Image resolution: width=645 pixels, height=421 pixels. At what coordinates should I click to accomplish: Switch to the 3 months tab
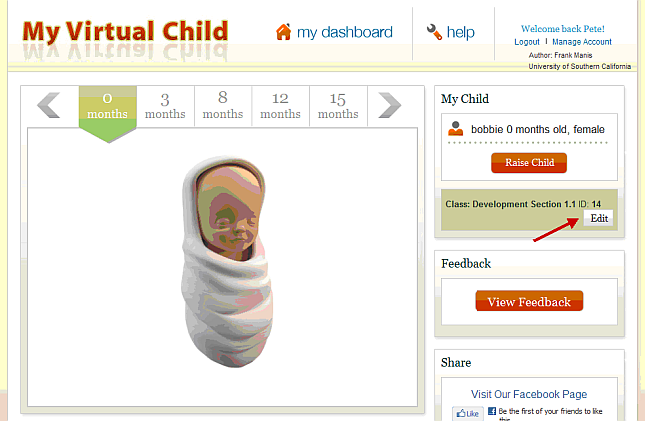165,106
